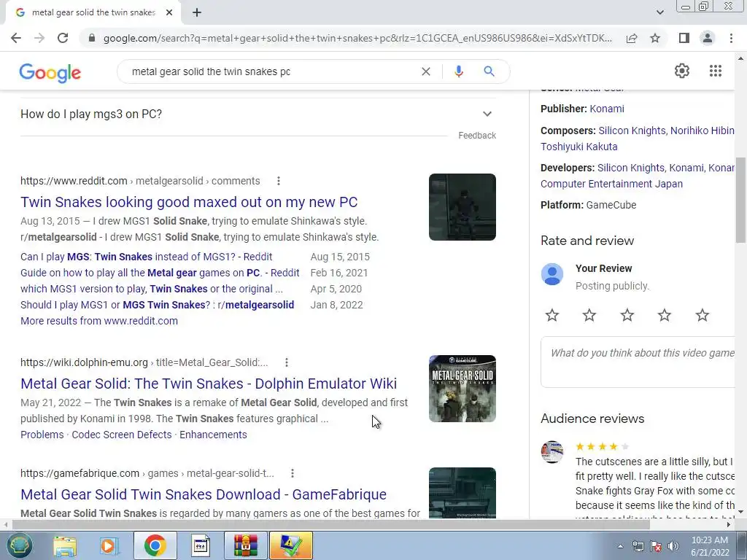Click the GameFabrique result thumbnail
This screenshot has height=560, width=747.
point(462,492)
